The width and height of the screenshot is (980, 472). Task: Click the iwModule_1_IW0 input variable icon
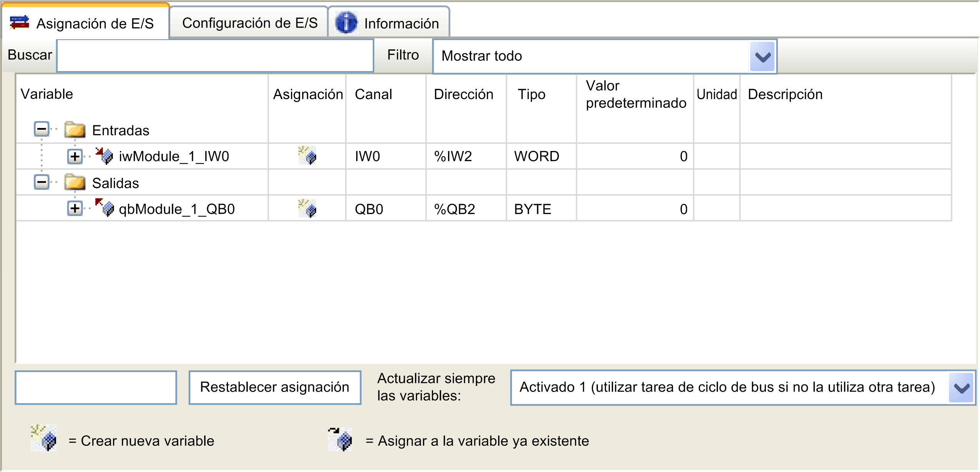coord(105,156)
